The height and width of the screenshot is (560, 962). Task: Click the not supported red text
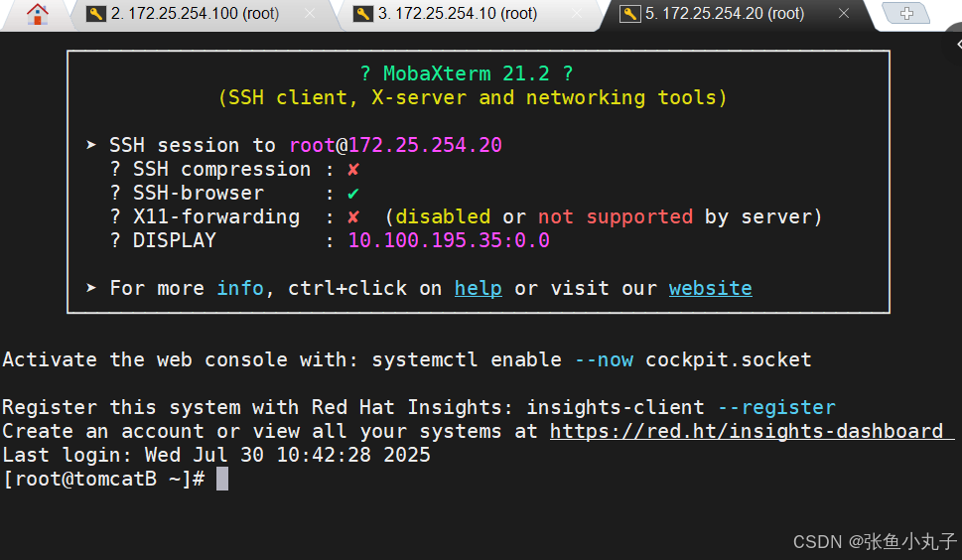616,217
